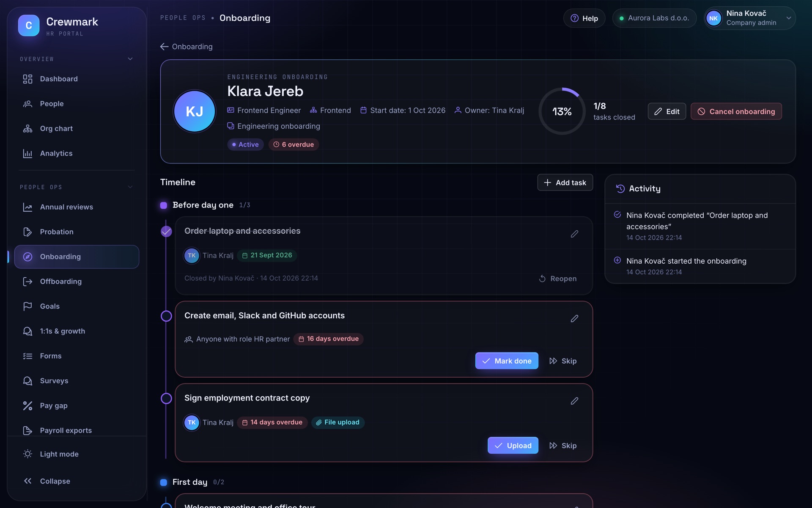Image resolution: width=812 pixels, height=508 pixels.
Task: Open the Aurora Labs d.o.o. company selector
Action: (x=654, y=18)
